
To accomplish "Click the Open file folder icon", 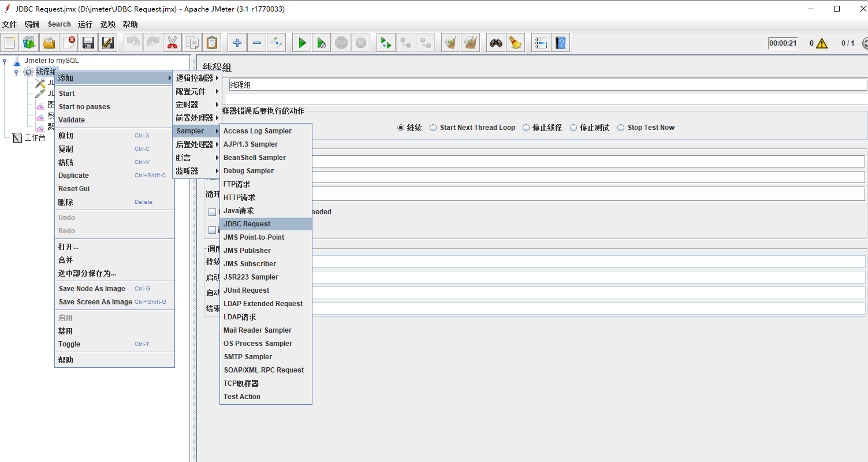I will (x=49, y=43).
